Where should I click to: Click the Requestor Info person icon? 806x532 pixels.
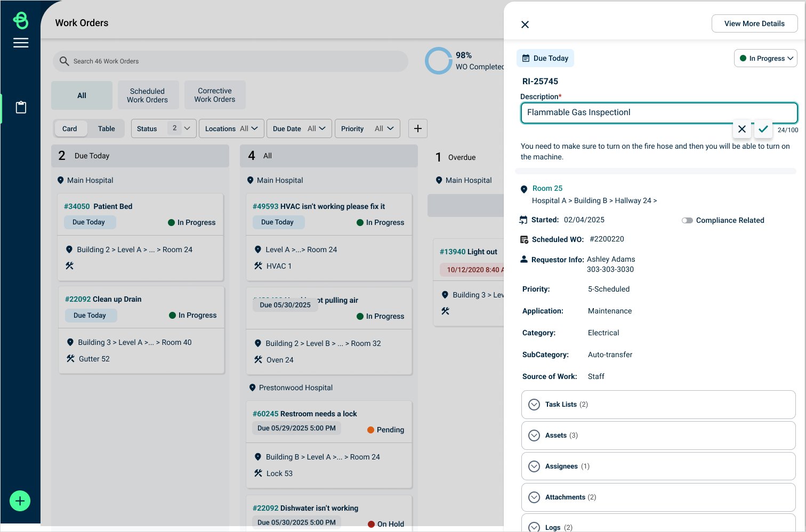(524, 259)
